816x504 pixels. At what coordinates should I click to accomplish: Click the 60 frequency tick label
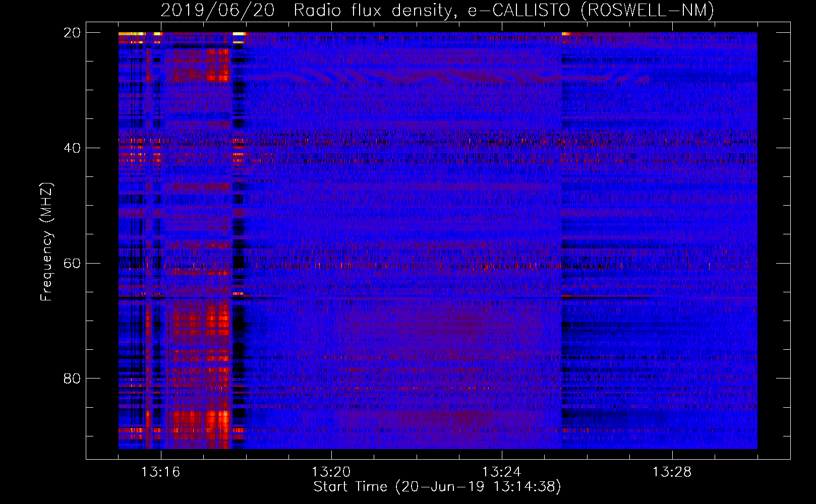[72, 263]
